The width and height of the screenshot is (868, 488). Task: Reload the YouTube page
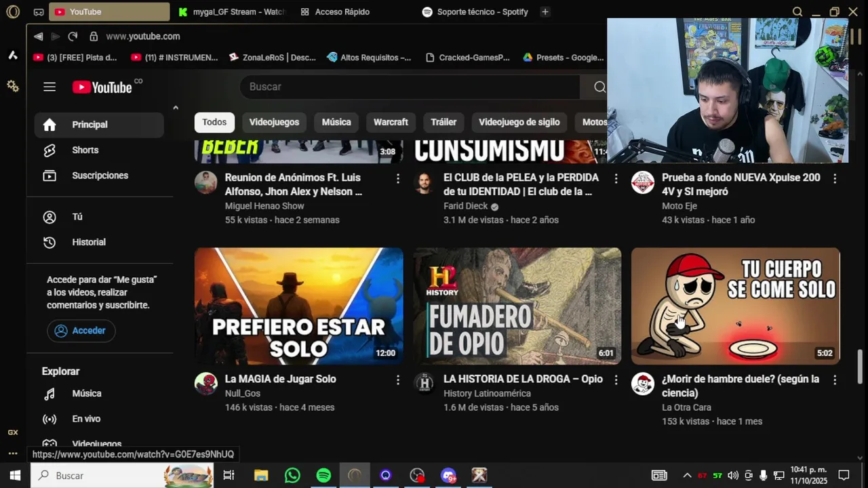click(73, 37)
